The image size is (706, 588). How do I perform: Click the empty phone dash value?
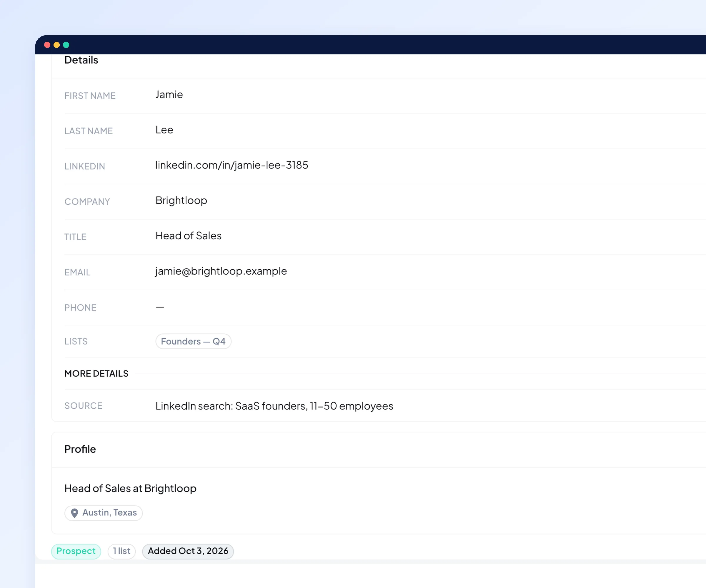click(x=160, y=307)
